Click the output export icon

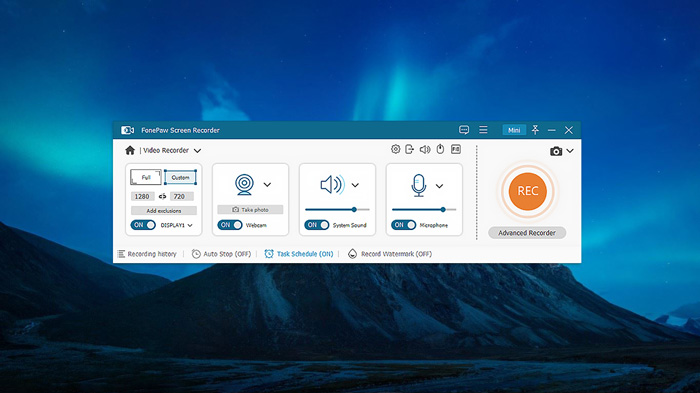(409, 149)
